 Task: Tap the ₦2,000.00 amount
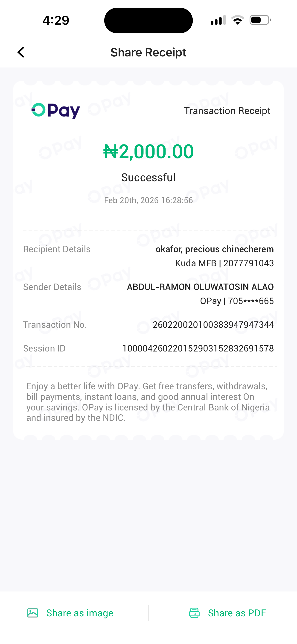148,152
